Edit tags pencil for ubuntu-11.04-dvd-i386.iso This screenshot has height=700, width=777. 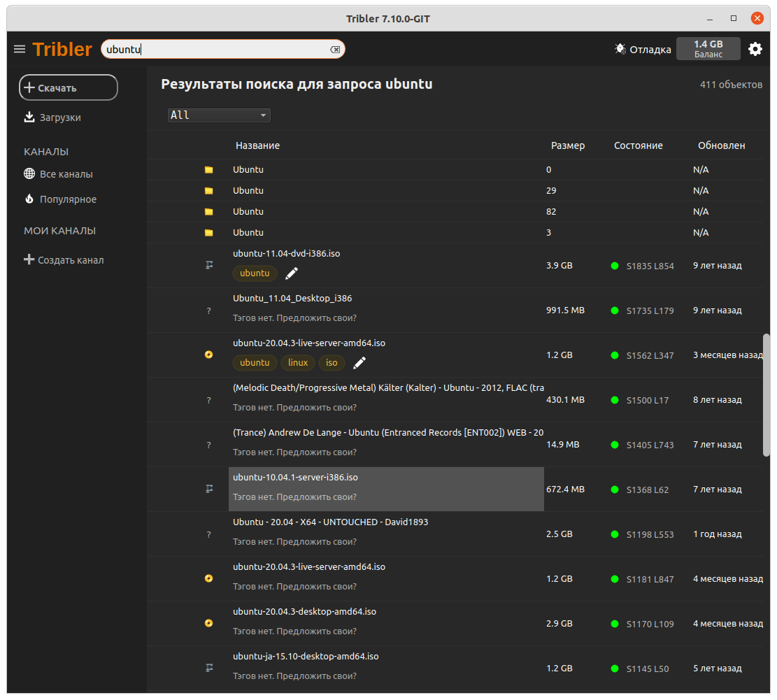click(x=292, y=273)
